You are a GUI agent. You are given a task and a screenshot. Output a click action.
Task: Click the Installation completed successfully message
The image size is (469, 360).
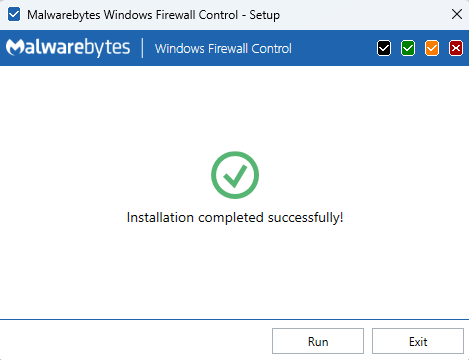[235, 217]
